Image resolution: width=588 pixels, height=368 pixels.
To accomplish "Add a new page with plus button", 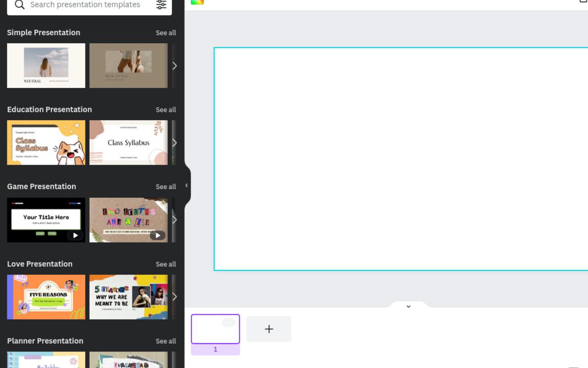I will tap(269, 329).
